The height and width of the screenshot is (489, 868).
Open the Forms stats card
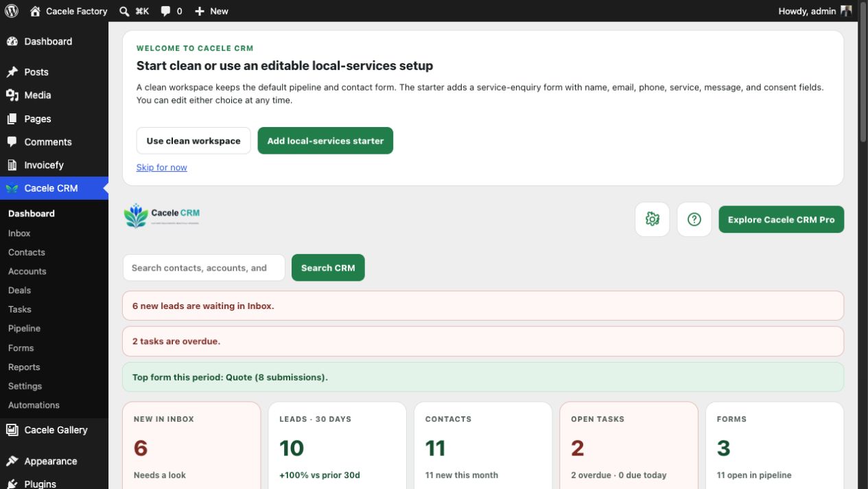775,446
